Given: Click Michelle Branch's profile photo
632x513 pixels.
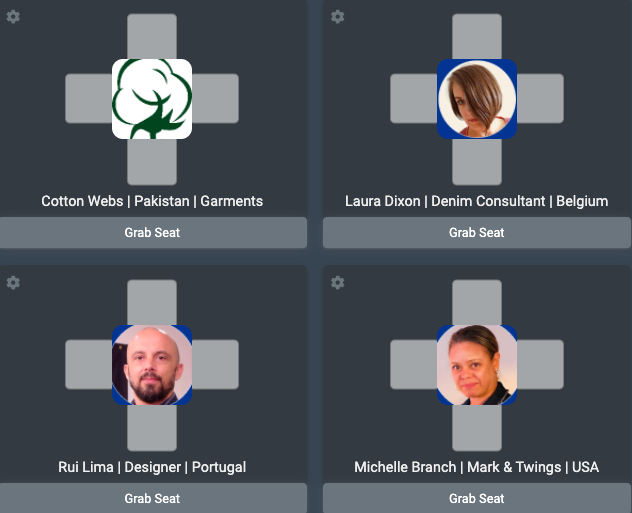Looking at the screenshot, I should pyautogui.click(x=477, y=365).
